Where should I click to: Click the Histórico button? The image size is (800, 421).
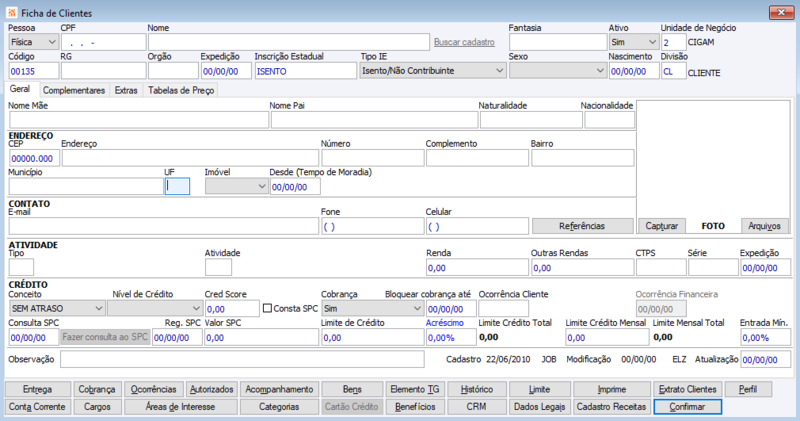(477, 389)
